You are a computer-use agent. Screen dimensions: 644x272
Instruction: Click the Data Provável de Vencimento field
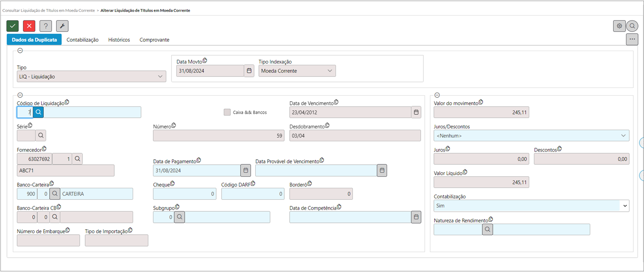click(x=316, y=171)
